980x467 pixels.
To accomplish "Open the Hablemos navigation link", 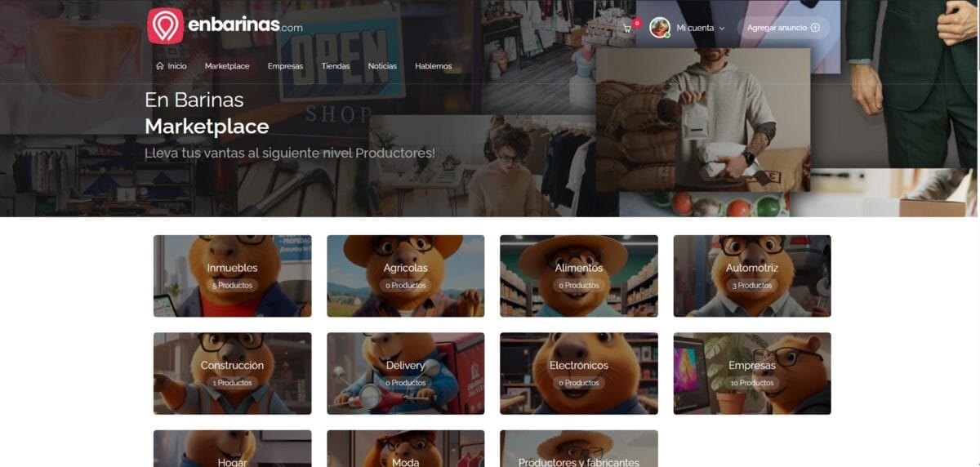I will pos(433,66).
